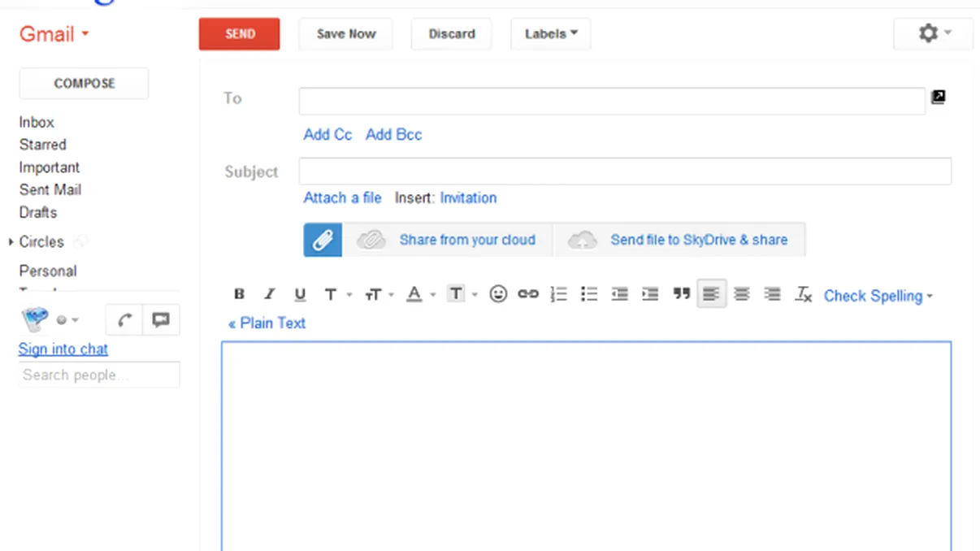
Task: Click the chat profile avatar icon
Action: [x=36, y=320]
